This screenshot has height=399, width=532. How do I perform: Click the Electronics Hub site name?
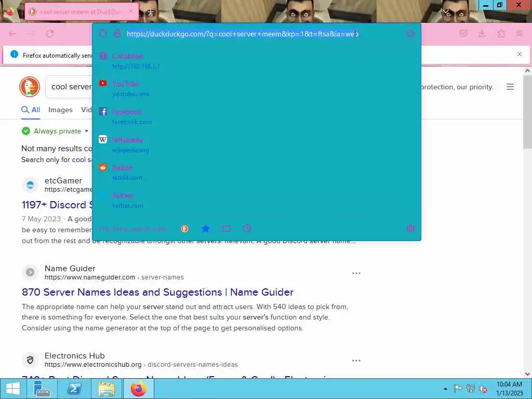[x=75, y=355]
